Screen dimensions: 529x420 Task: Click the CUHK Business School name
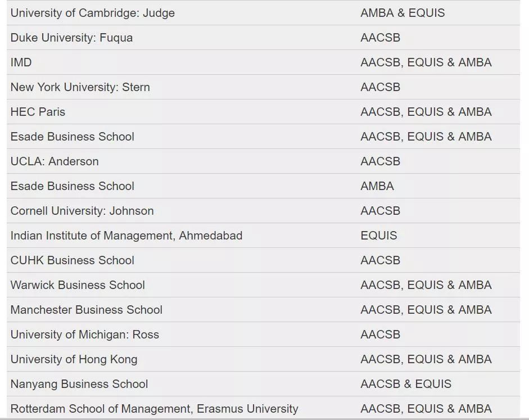tap(72, 260)
